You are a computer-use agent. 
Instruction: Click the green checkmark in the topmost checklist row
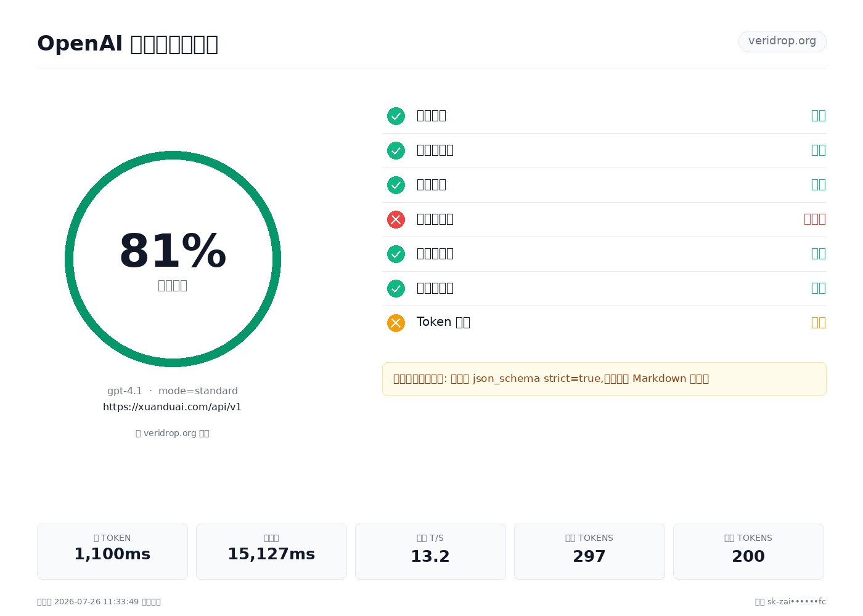coord(396,116)
